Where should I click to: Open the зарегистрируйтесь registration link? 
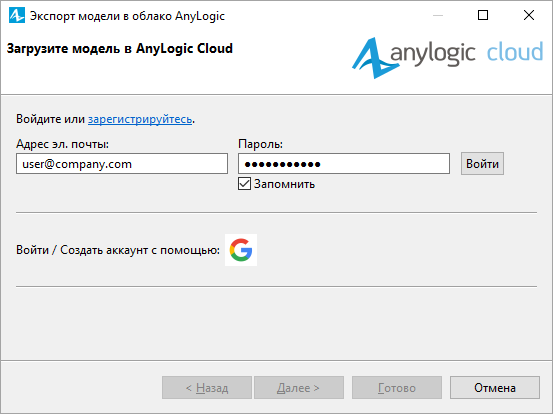(x=140, y=119)
